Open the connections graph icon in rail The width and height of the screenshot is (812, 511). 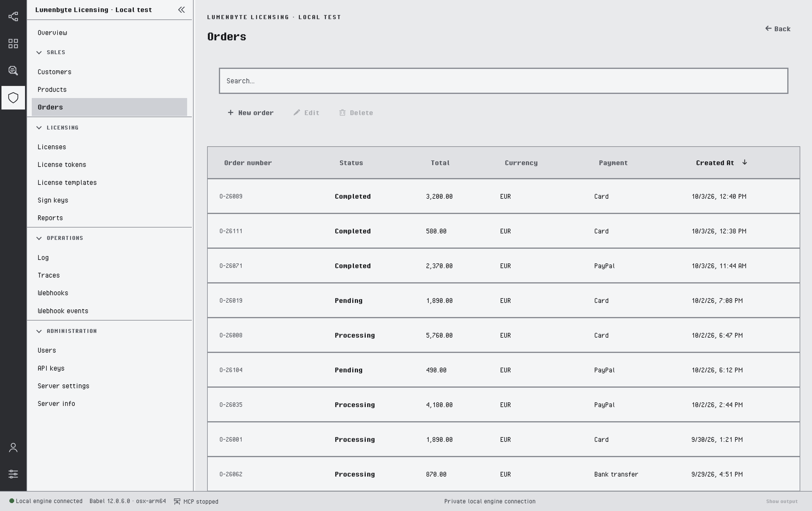click(x=13, y=16)
